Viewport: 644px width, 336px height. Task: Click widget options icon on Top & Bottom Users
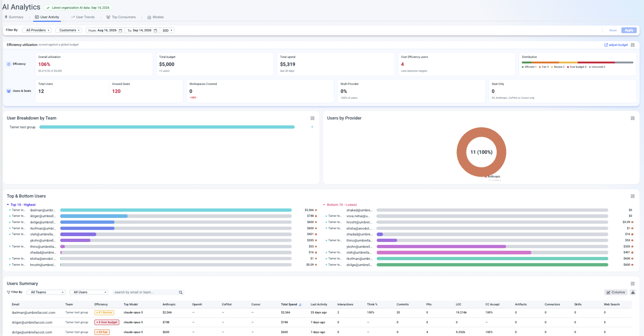click(x=633, y=196)
